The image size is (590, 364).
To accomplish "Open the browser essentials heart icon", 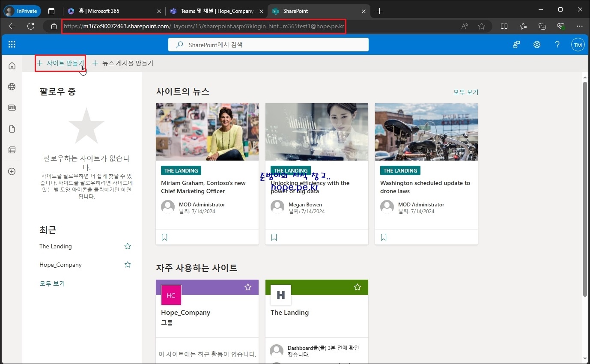I will (x=561, y=26).
